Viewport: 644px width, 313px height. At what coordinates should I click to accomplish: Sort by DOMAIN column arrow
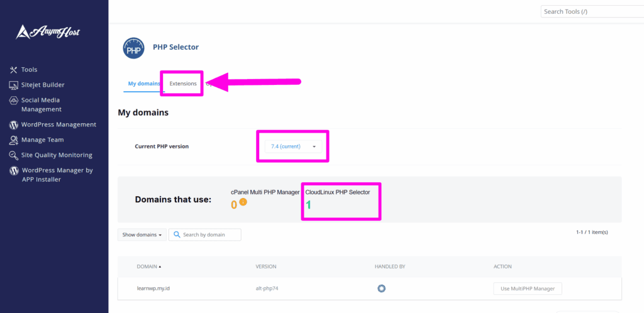pos(160,266)
